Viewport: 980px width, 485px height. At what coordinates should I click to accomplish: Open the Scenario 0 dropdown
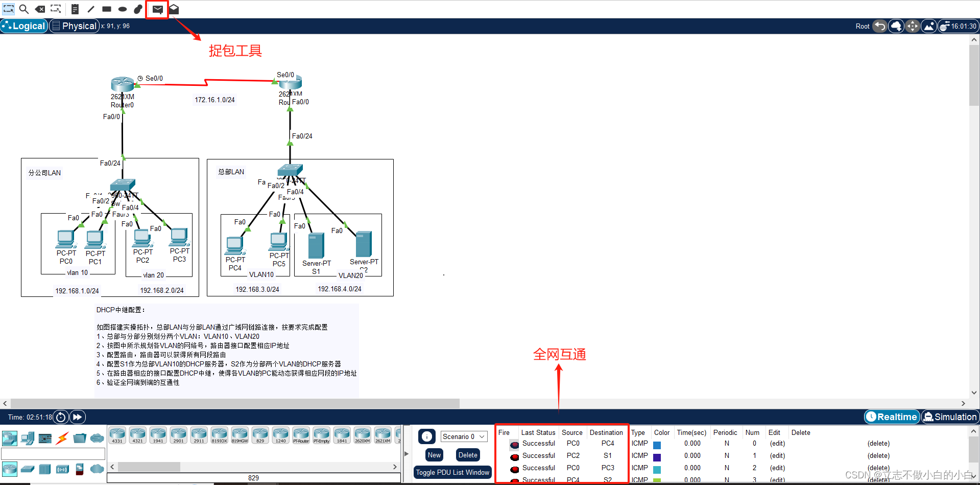(464, 436)
